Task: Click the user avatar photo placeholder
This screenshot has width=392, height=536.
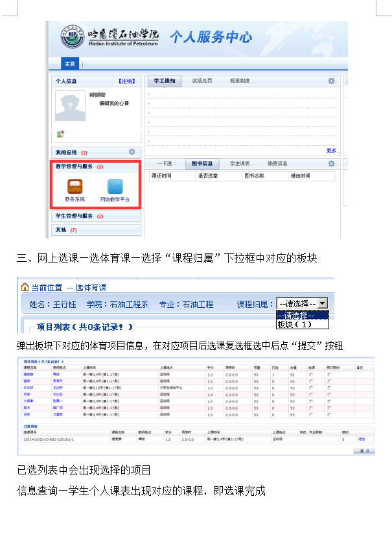Action: (71, 106)
